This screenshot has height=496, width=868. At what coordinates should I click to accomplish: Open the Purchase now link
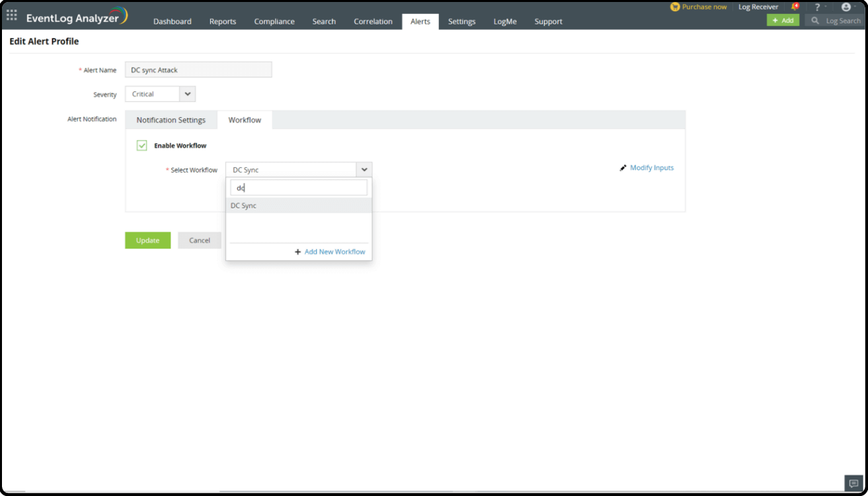click(x=704, y=7)
